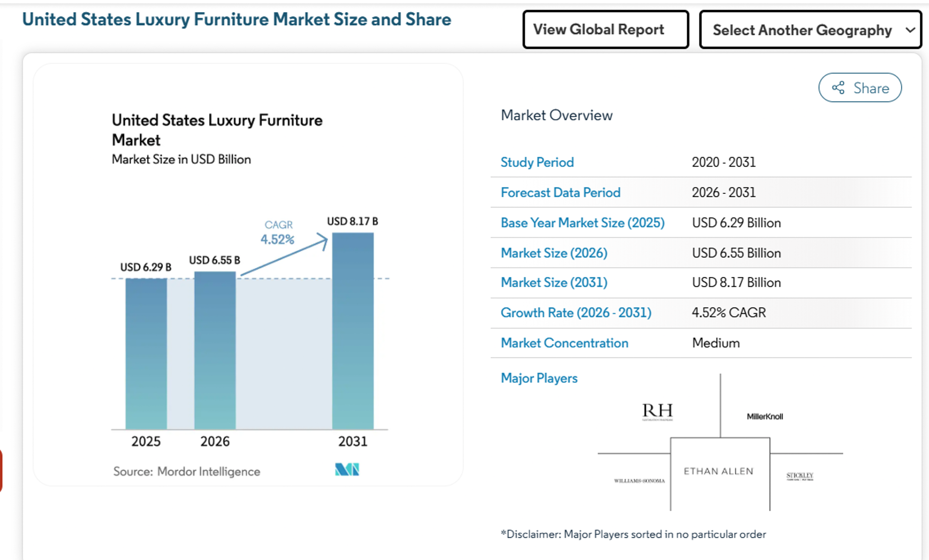
Task: Open the Forecast Data Period link
Action: coord(560,192)
